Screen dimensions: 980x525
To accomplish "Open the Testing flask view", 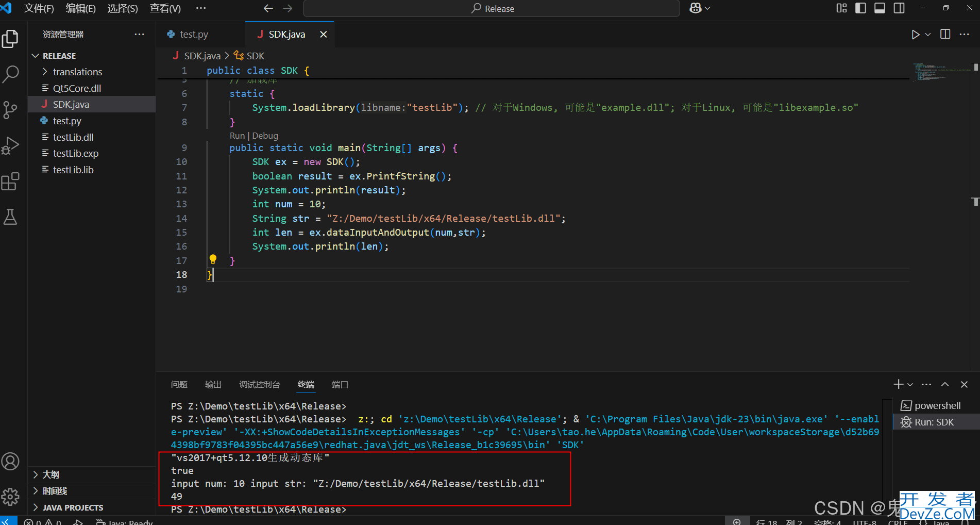I will click(10, 217).
